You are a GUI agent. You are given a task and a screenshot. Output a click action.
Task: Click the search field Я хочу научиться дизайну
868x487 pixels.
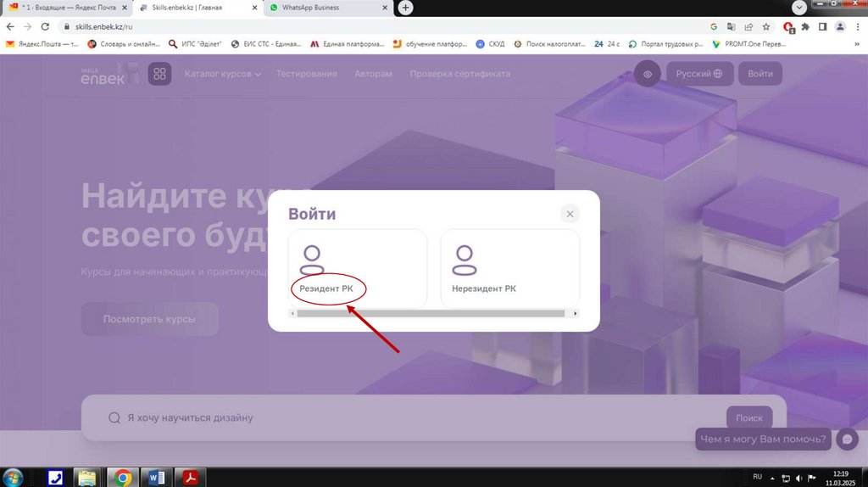409,417
